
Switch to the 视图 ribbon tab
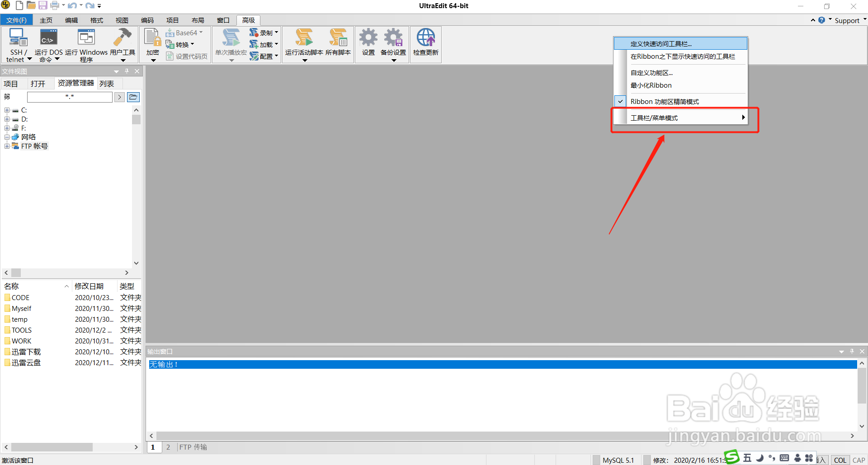[122, 20]
